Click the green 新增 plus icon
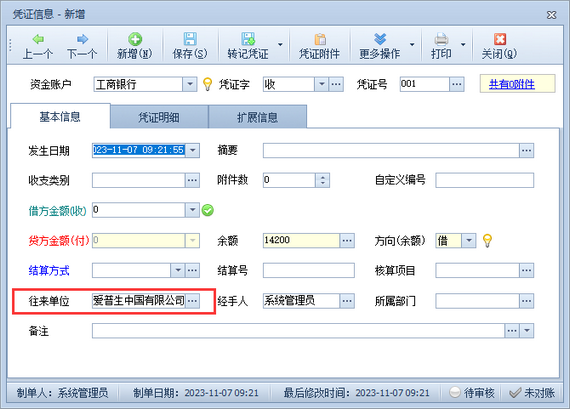Viewport: 570px width, 409px height. click(x=135, y=39)
